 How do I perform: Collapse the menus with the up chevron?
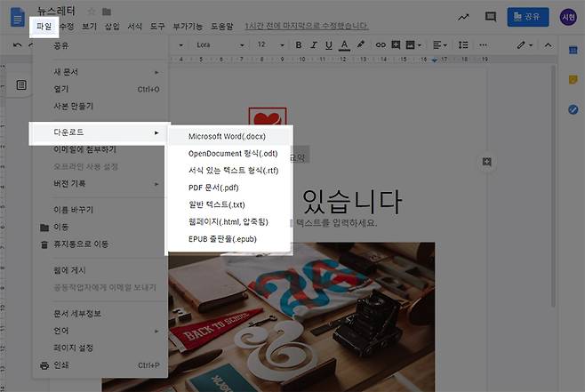point(548,45)
